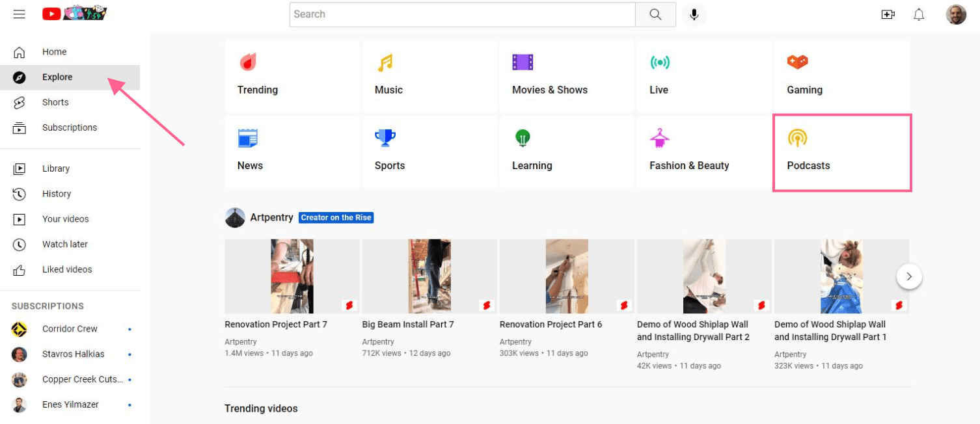Image resolution: width=980 pixels, height=424 pixels.
Task: Click Creator on the Rise badge
Action: [336, 218]
